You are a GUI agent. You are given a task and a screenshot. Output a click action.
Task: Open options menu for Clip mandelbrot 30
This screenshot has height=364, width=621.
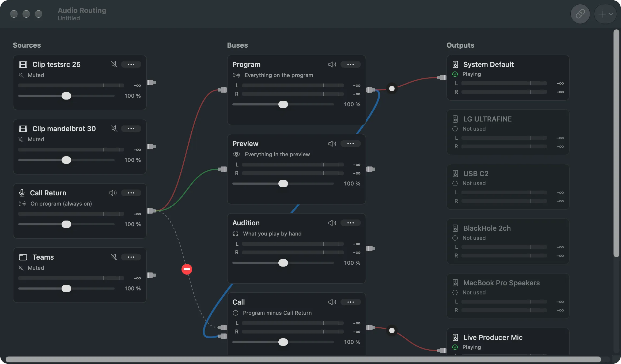pyautogui.click(x=131, y=128)
